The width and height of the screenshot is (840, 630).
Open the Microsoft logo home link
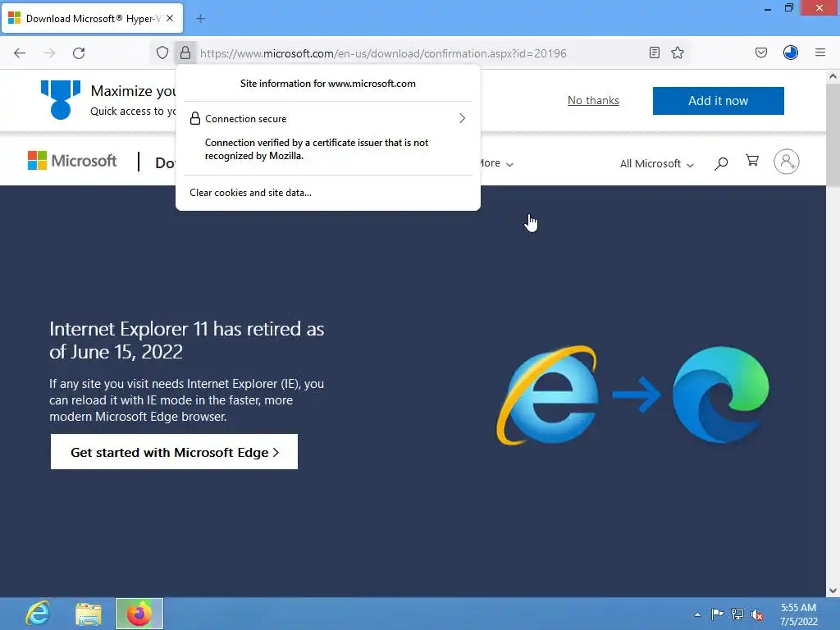pyautogui.click(x=72, y=161)
